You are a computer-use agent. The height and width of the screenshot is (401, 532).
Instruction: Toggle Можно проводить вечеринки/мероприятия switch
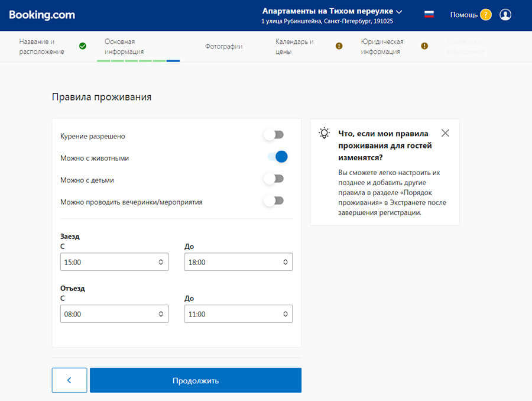coord(274,201)
